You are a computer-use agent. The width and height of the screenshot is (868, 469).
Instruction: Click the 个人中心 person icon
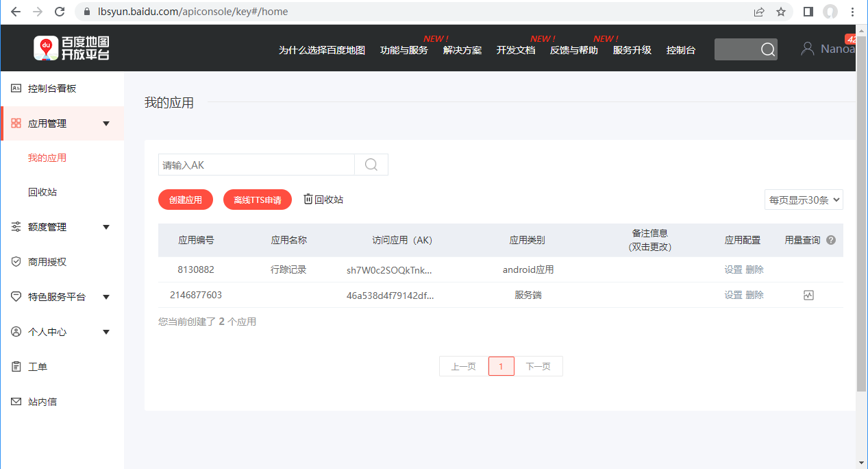point(16,332)
